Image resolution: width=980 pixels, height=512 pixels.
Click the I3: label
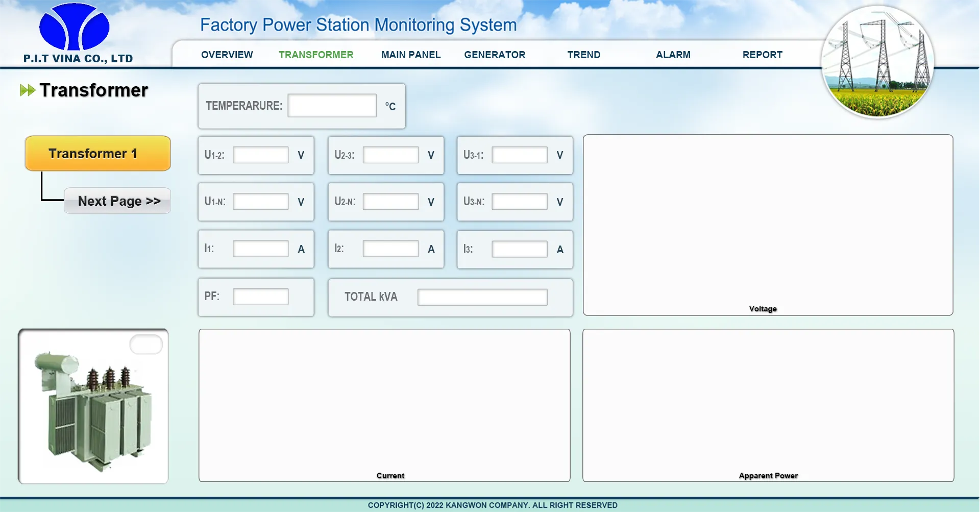468,249
